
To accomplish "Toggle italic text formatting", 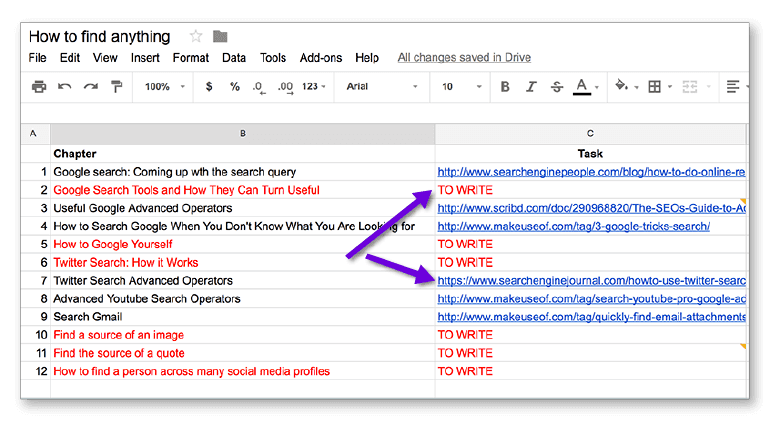I will [530, 87].
